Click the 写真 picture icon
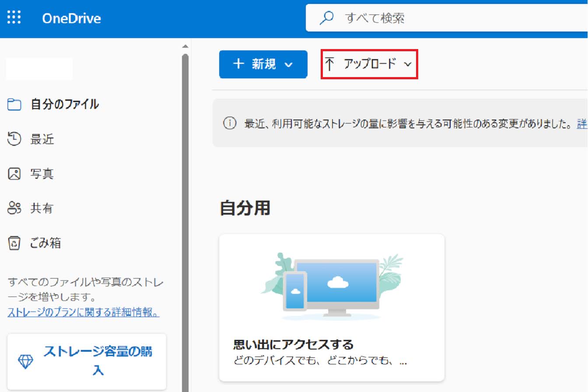Image resolution: width=588 pixels, height=392 pixels. (x=14, y=174)
